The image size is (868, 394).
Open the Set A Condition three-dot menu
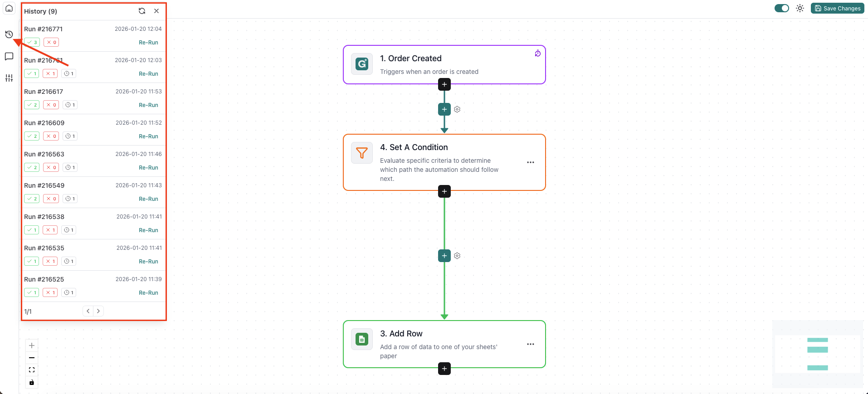pyautogui.click(x=531, y=162)
